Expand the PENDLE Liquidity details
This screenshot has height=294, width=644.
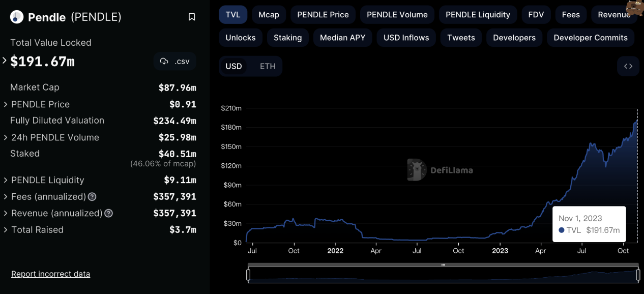(x=4, y=180)
